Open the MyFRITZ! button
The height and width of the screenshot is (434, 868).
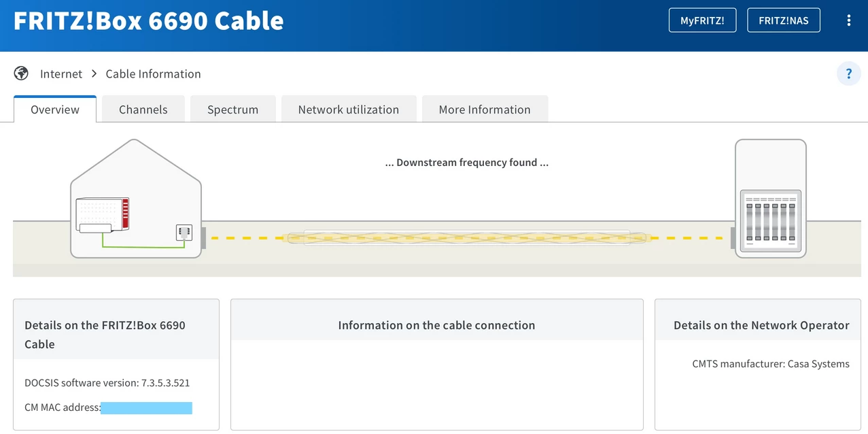click(702, 20)
